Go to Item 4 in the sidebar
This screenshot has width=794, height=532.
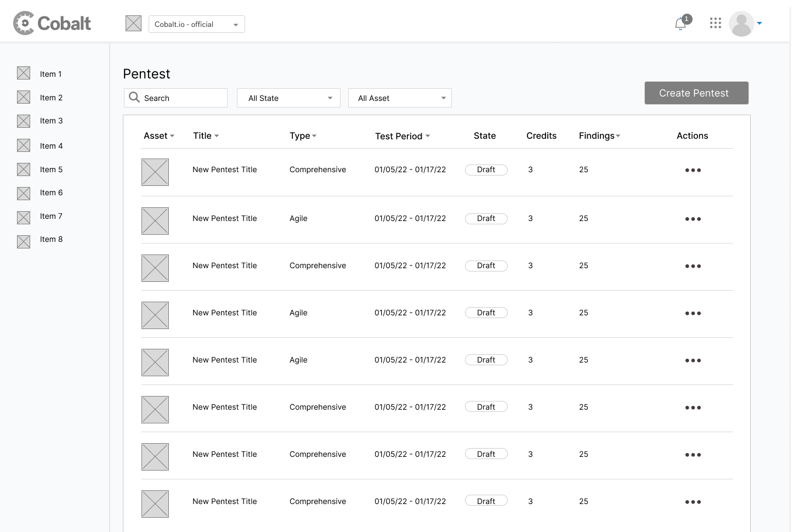51,146
